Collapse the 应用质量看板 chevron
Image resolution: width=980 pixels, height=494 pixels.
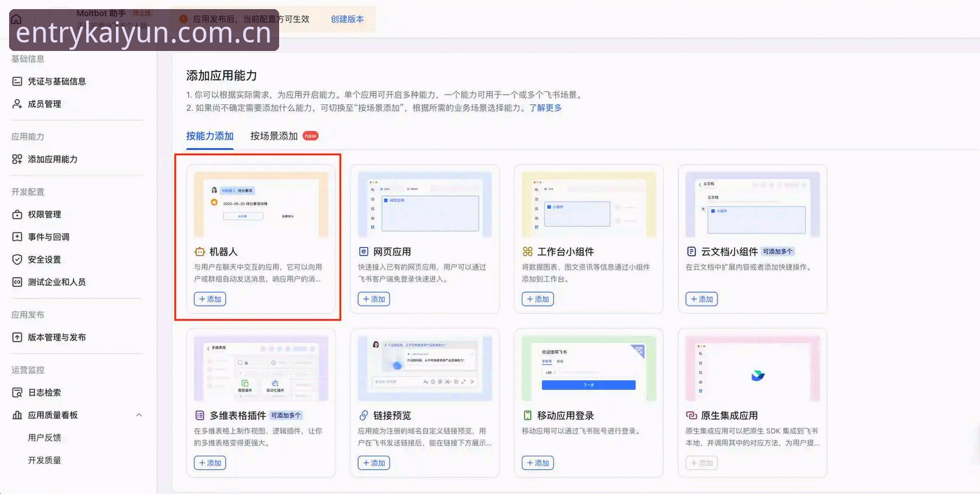(x=139, y=415)
